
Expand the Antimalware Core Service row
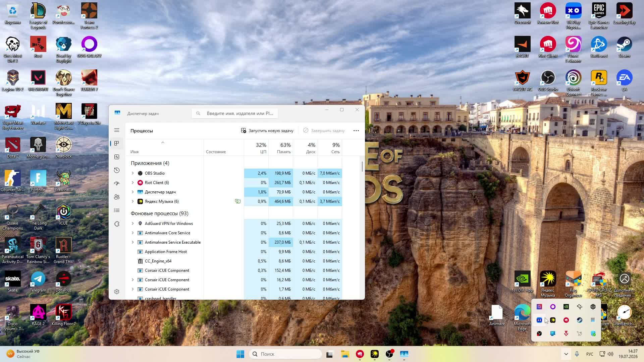[132, 233]
